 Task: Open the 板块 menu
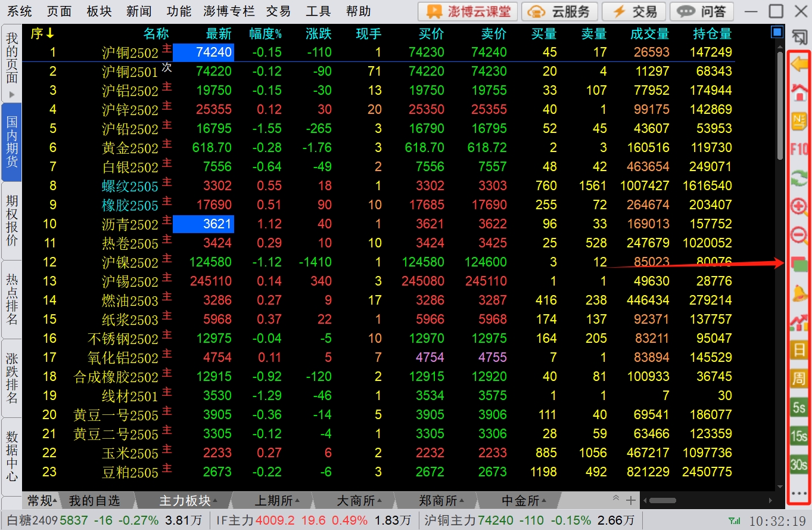click(x=99, y=11)
